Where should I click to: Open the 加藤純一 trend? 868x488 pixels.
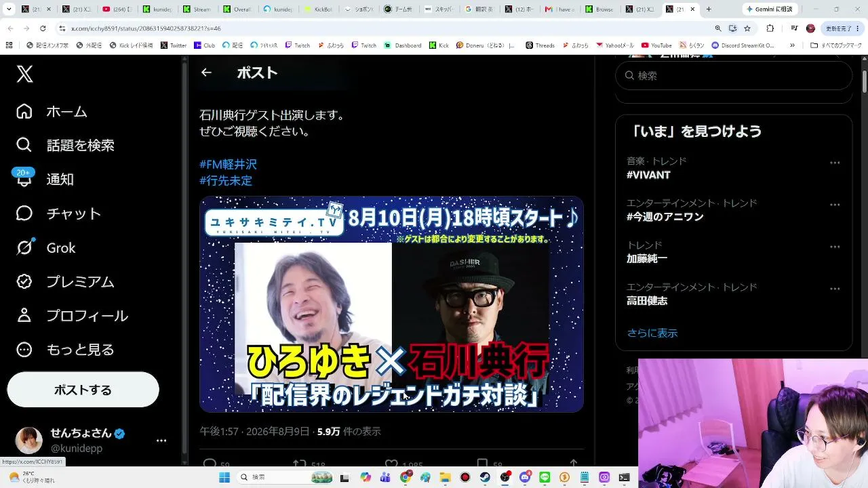click(647, 259)
